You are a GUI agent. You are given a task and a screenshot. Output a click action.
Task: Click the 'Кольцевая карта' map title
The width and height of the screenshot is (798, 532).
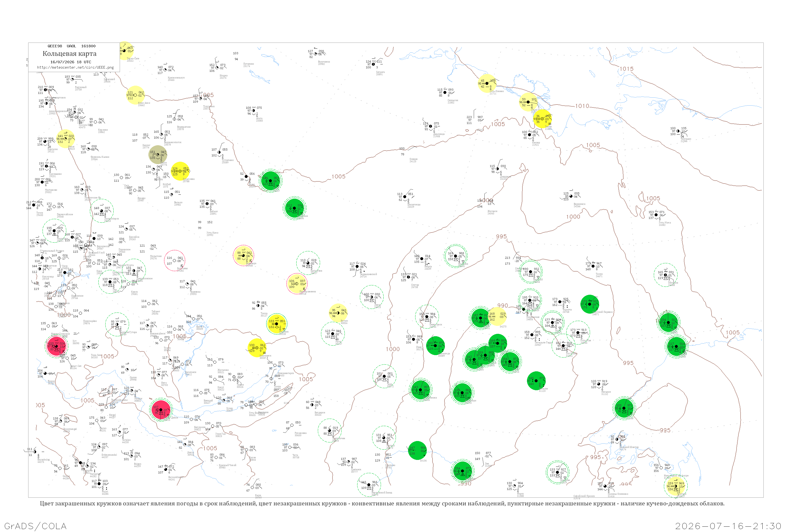tap(69, 54)
